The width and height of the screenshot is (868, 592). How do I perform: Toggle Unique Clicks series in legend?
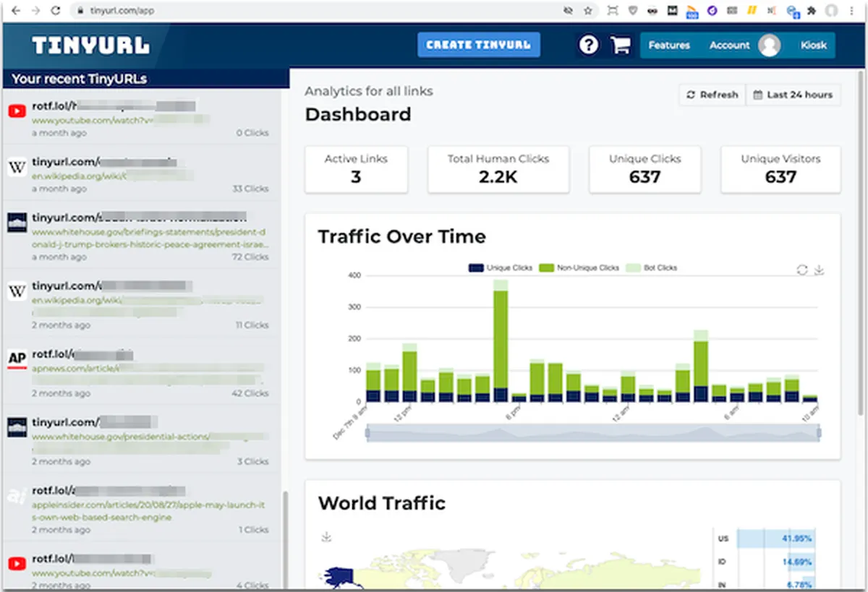pyautogui.click(x=501, y=267)
